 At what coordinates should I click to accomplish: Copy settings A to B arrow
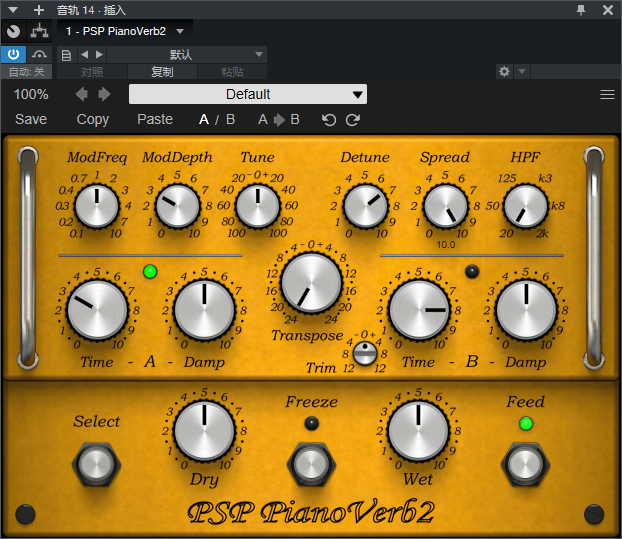[x=279, y=119]
